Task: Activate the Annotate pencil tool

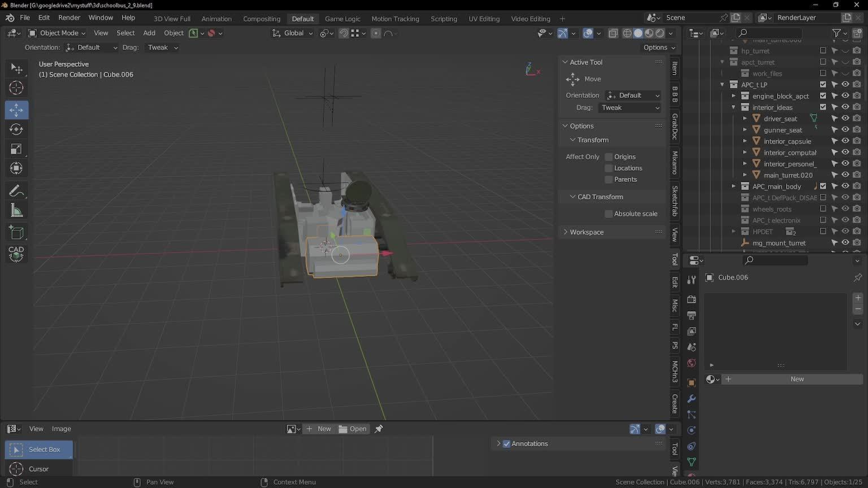Action: point(16,191)
